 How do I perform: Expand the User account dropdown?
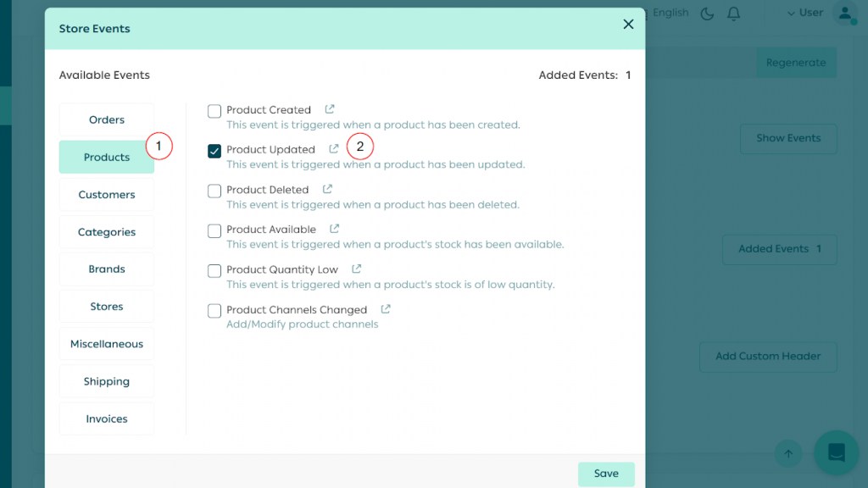pyautogui.click(x=804, y=13)
